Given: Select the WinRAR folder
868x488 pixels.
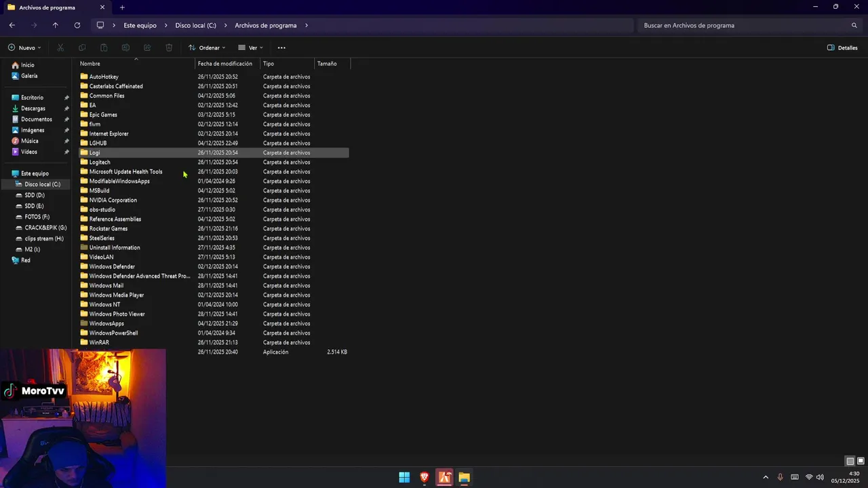Looking at the screenshot, I should point(99,342).
